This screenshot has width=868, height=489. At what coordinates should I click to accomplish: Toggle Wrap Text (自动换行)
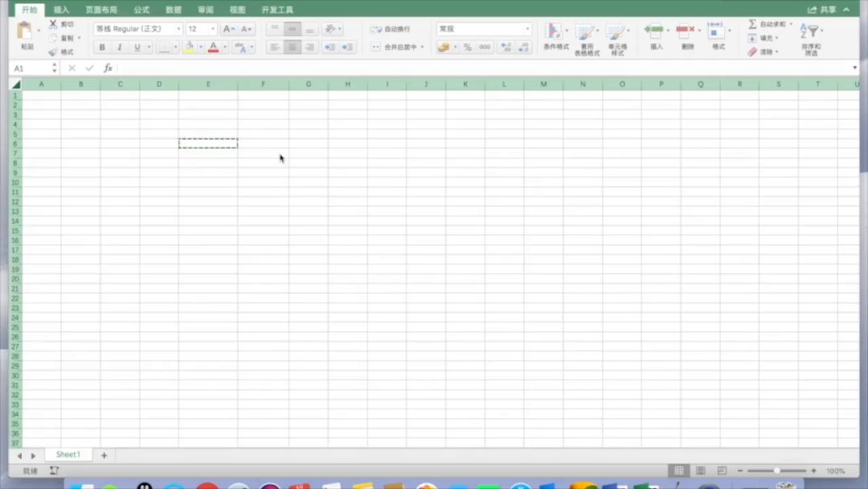(391, 29)
